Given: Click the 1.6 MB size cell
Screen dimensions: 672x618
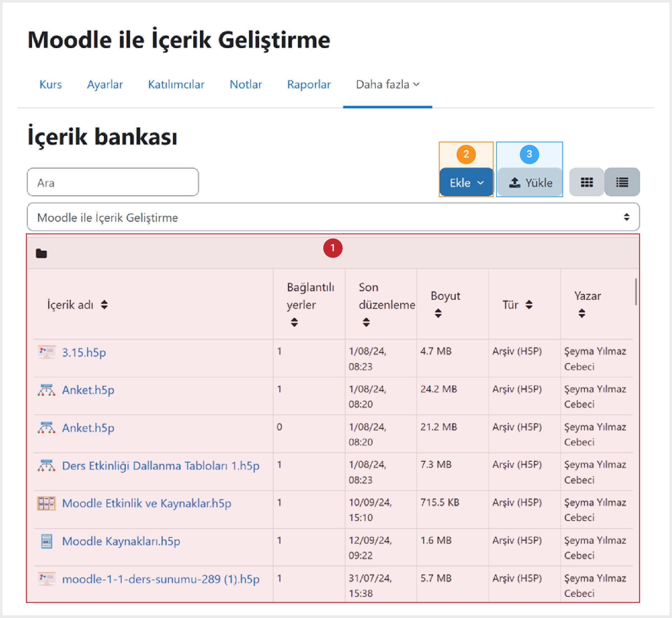Looking at the screenshot, I should pyautogui.click(x=436, y=540).
